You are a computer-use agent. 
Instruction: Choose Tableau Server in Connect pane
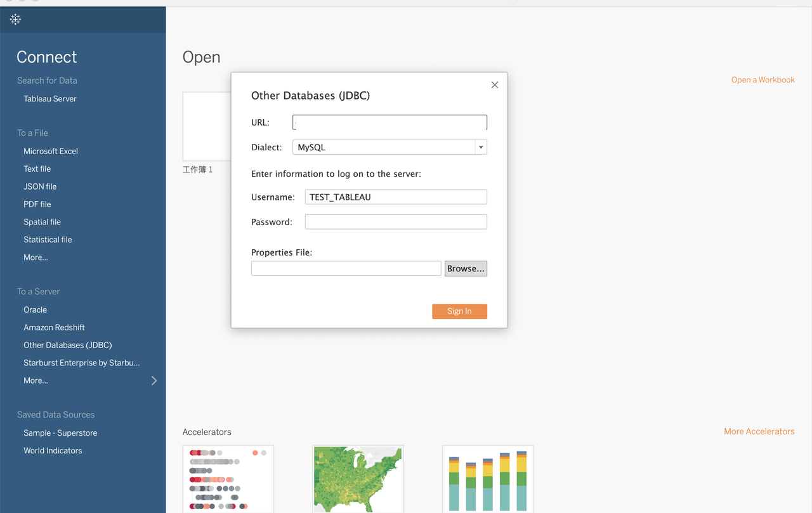click(x=50, y=99)
